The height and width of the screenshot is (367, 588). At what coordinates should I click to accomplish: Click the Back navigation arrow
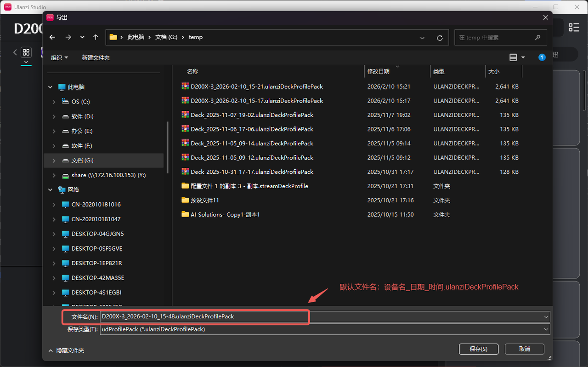point(52,37)
